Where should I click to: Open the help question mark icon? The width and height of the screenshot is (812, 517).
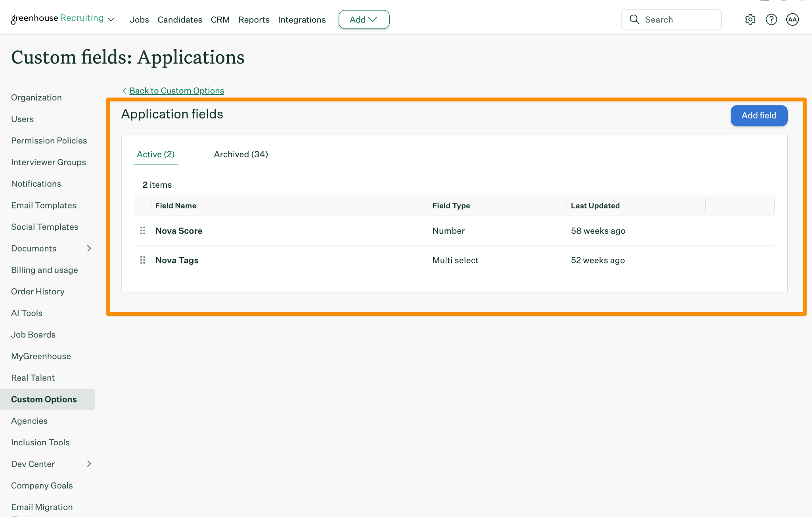[x=771, y=19]
